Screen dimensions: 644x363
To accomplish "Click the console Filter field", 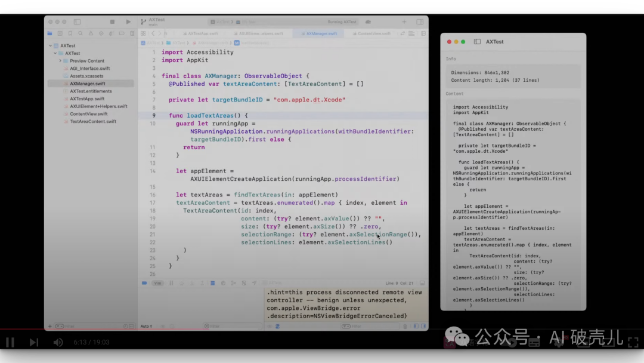I will 358,326.
